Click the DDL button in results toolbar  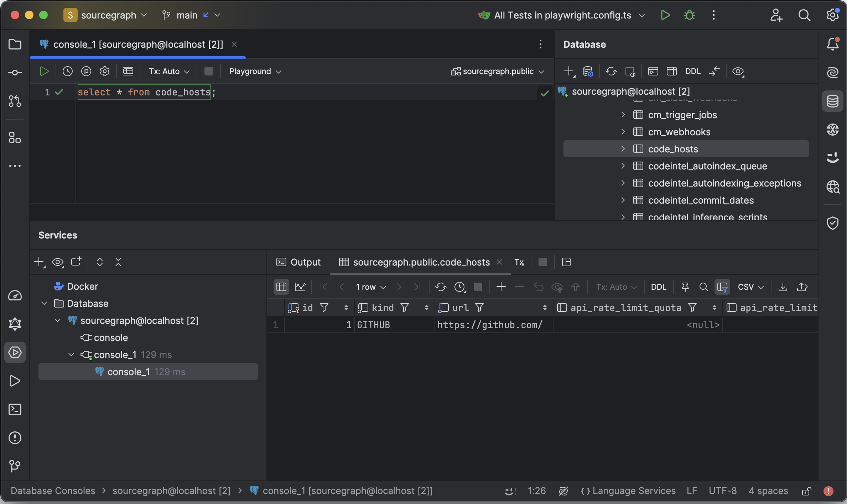click(658, 287)
